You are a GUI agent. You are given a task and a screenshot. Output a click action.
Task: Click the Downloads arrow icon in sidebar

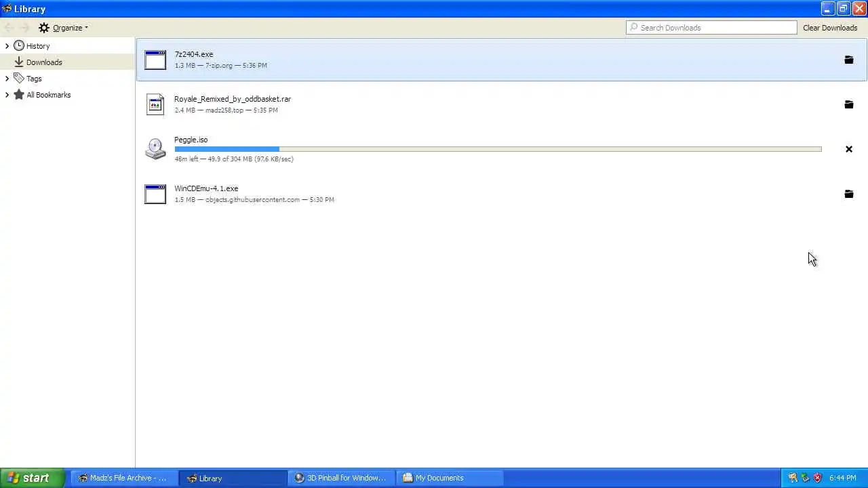click(19, 62)
